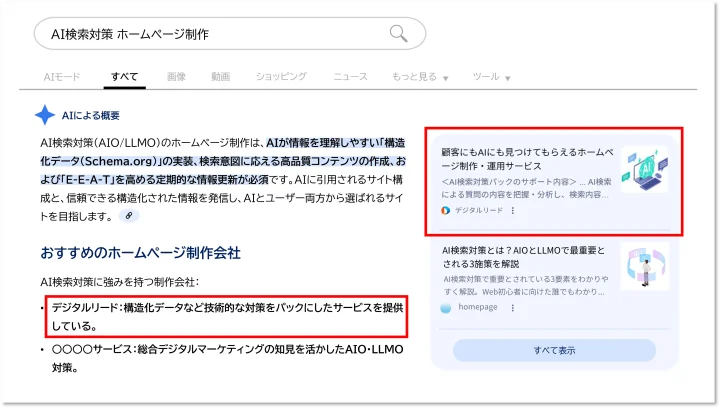The height and width of the screenshot is (408, 720).
Task: Open the AI laptop illustration thumbnail
Action: pyautogui.click(x=645, y=169)
